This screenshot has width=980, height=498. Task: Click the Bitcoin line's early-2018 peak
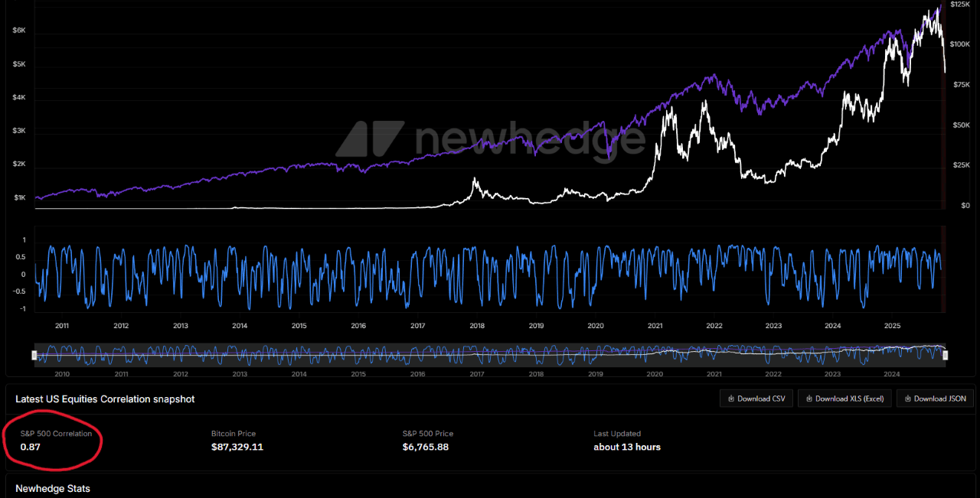pos(475,180)
